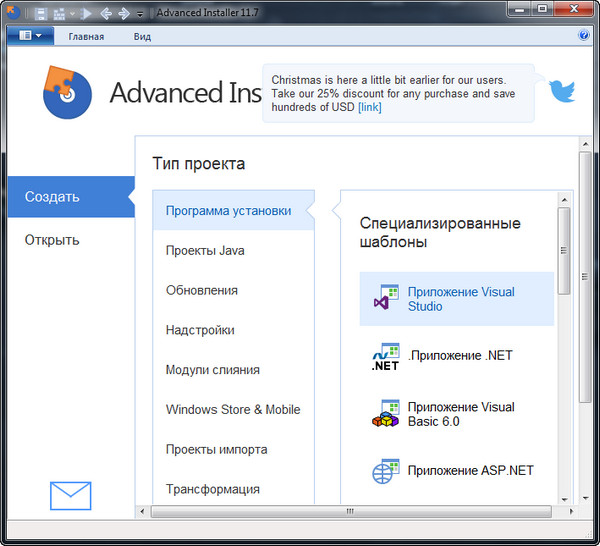Click the Save project icon in quick access toolbar

[41, 14]
